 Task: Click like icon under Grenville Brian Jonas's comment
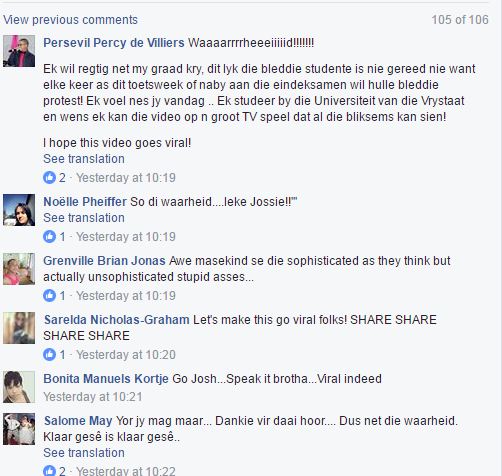pyautogui.click(x=49, y=296)
